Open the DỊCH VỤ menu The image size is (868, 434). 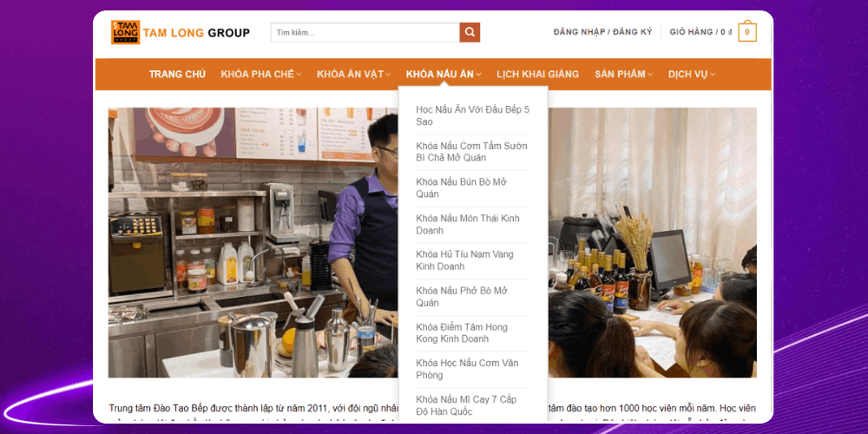pos(687,74)
